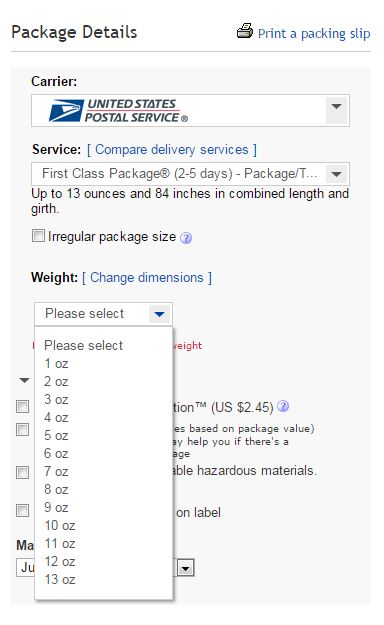This screenshot has height=625, width=384.
Task: Click the help icon next to Irregular package size
Action: pyautogui.click(x=186, y=238)
